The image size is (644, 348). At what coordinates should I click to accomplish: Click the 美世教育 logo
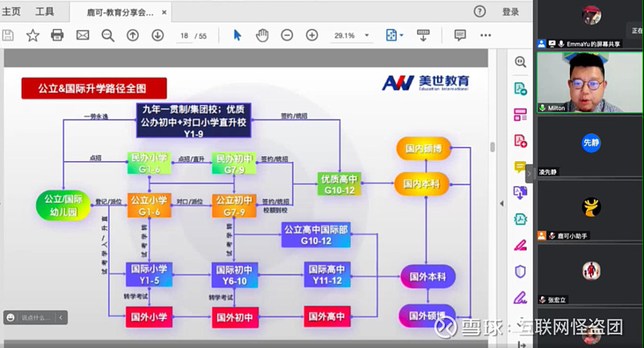click(x=426, y=83)
